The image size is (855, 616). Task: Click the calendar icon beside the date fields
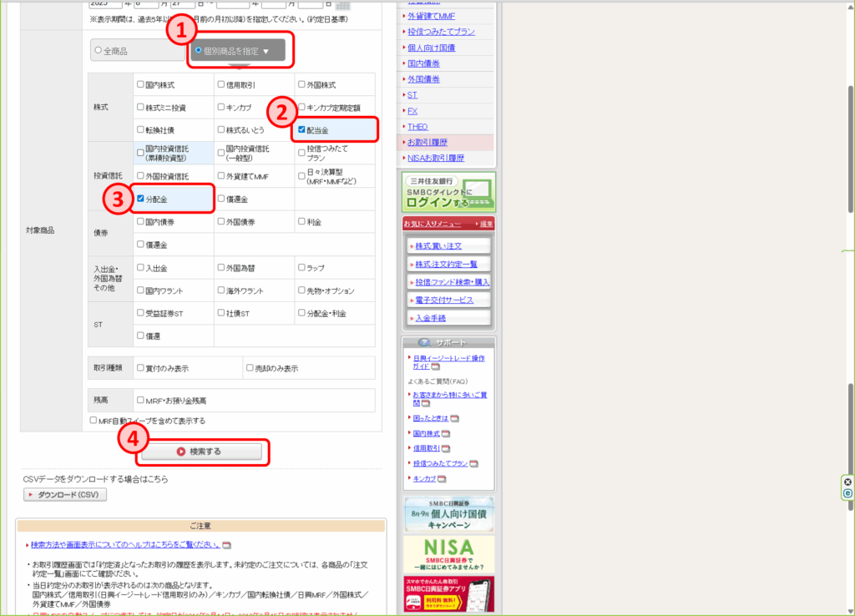342,4
